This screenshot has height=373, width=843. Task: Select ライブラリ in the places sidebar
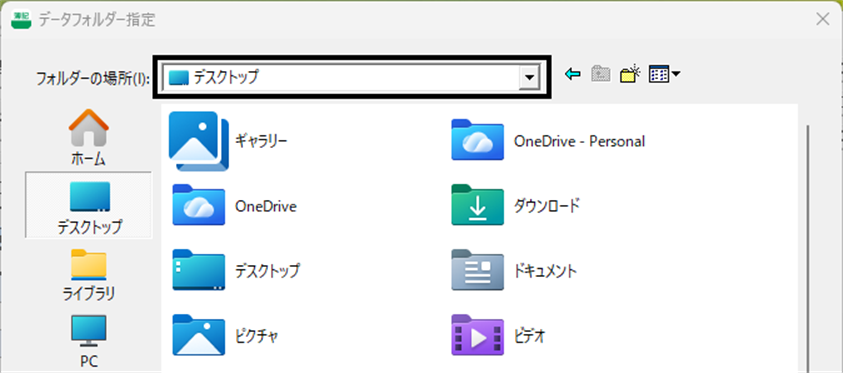[89, 274]
